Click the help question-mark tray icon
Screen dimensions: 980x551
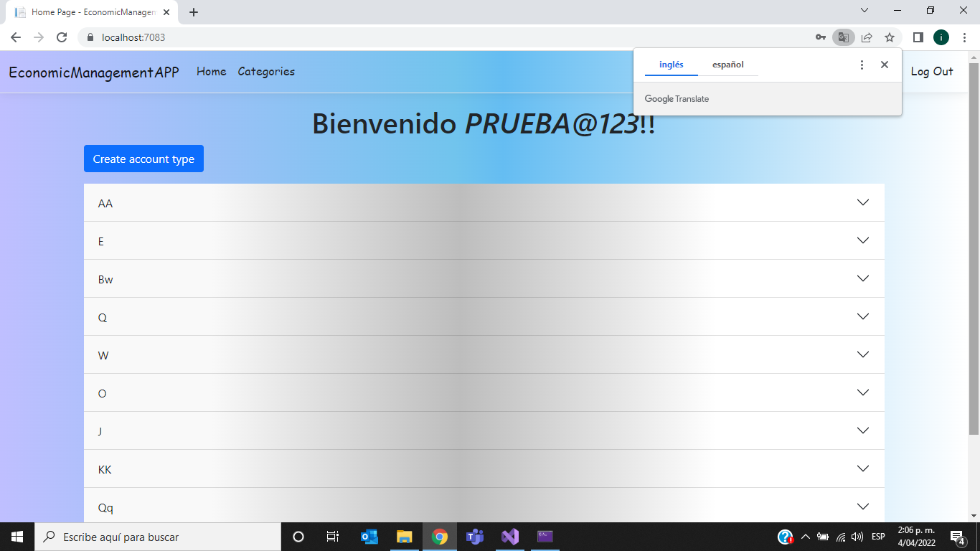(786, 537)
